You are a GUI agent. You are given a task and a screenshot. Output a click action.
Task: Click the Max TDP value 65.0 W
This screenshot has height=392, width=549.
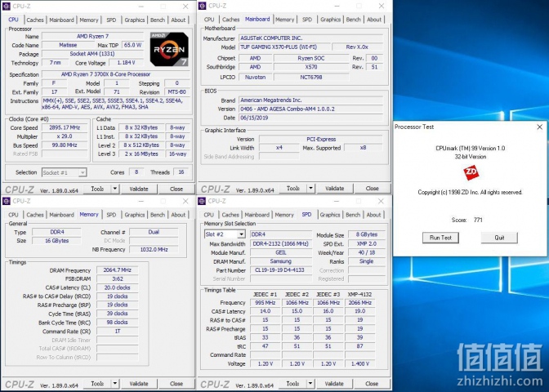point(132,45)
